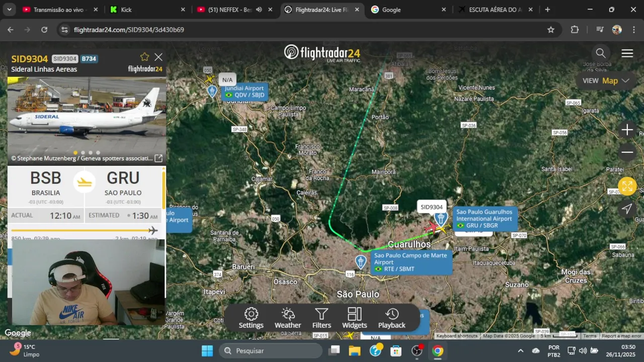Start flight Playback mode

click(391, 318)
